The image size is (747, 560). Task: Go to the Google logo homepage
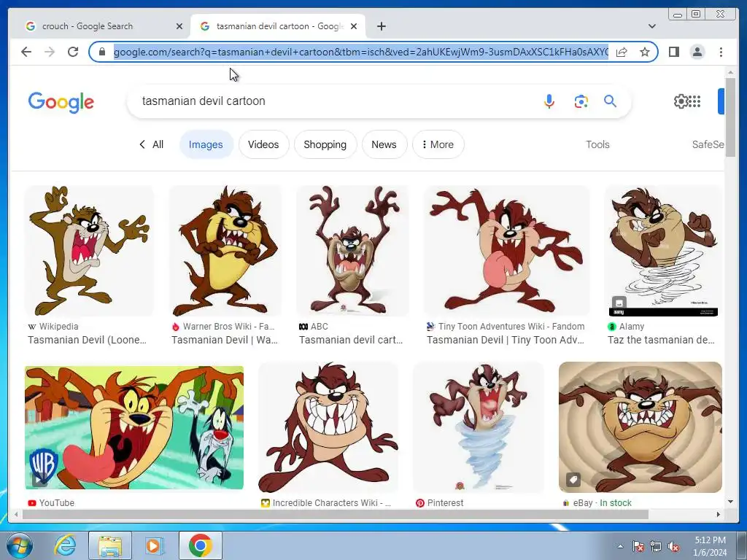click(x=61, y=102)
